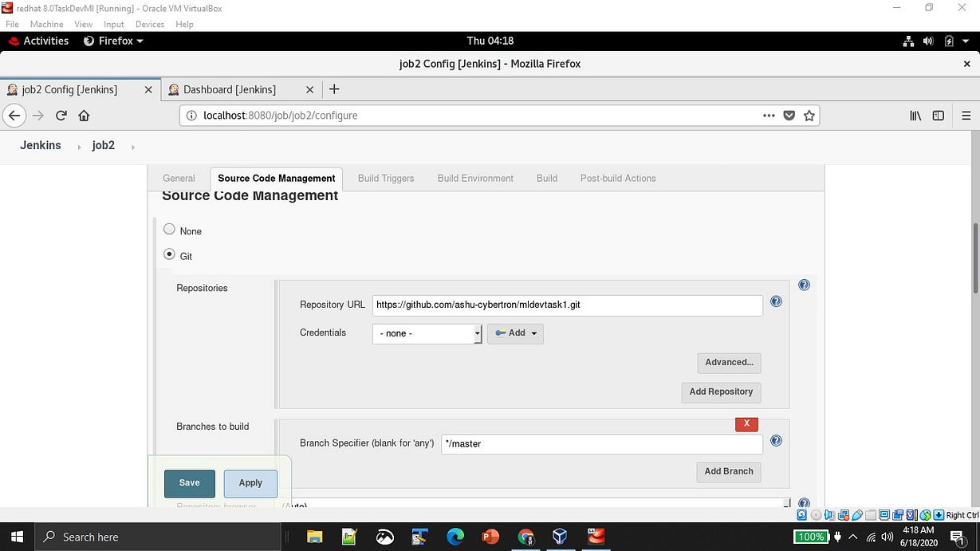
Task: Open job2 breadcrumb link
Action: 104,146
